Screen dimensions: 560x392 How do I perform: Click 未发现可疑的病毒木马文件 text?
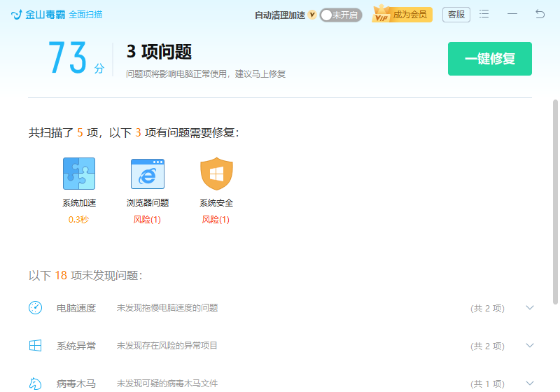167,384
